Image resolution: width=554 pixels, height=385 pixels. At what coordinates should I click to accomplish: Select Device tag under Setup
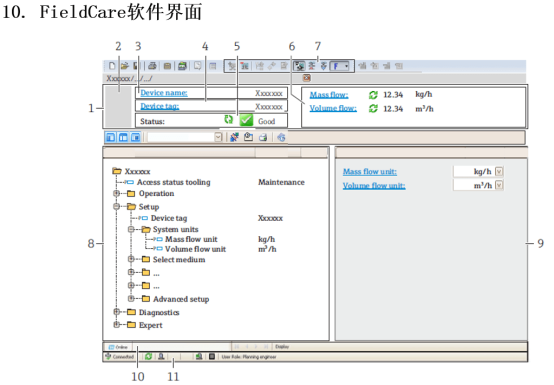click(x=169, y=218)
